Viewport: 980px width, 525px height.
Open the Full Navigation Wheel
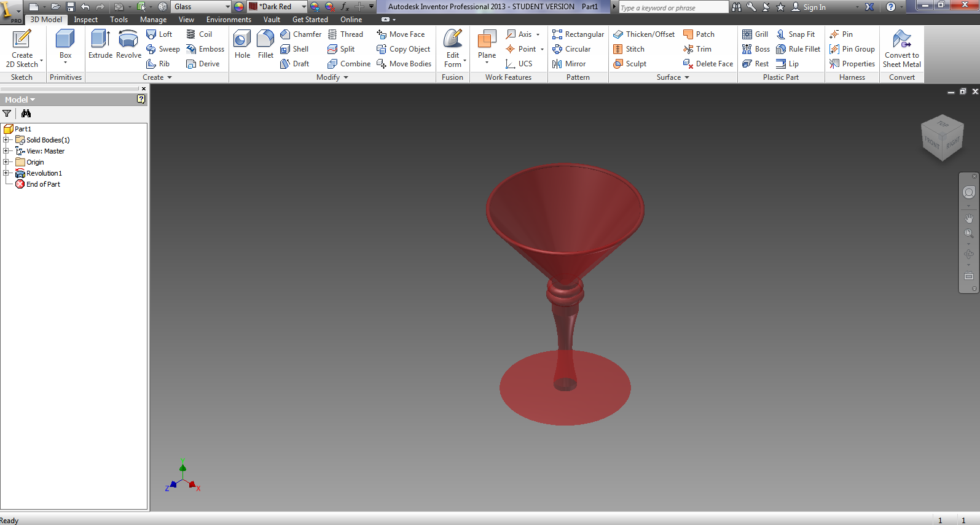[x=969, y=193]
